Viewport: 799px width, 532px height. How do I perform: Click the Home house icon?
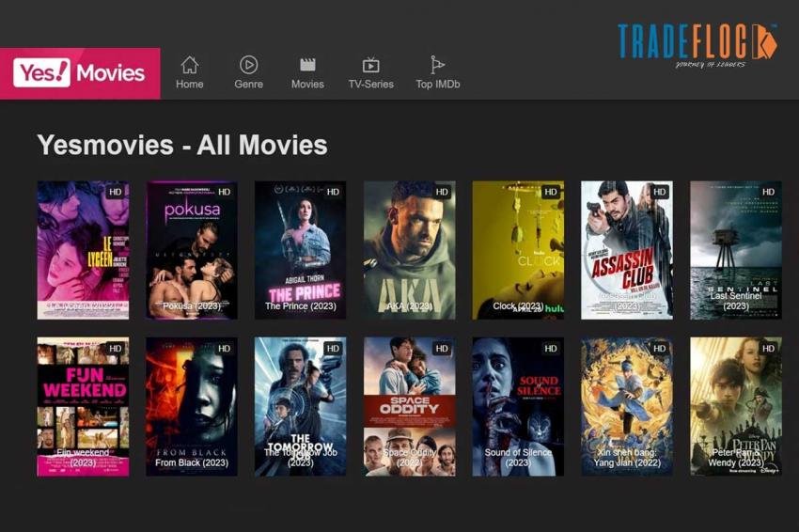tap(190, 65)
